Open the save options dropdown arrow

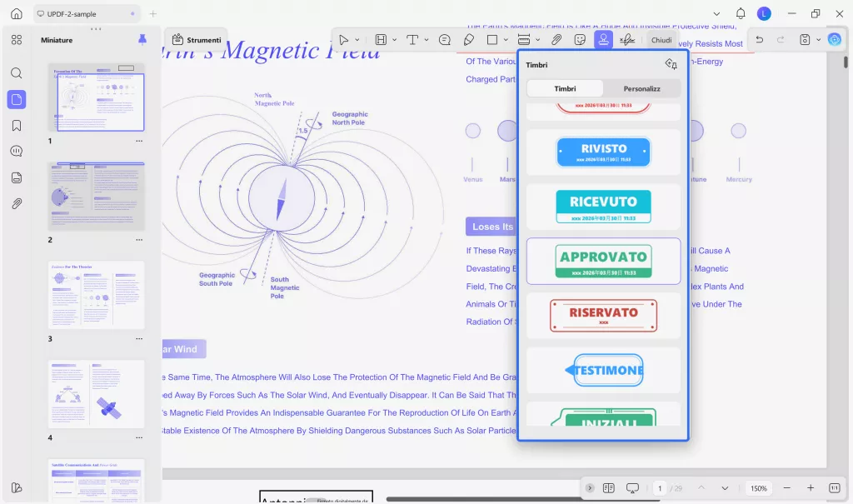tap(818, 40)
